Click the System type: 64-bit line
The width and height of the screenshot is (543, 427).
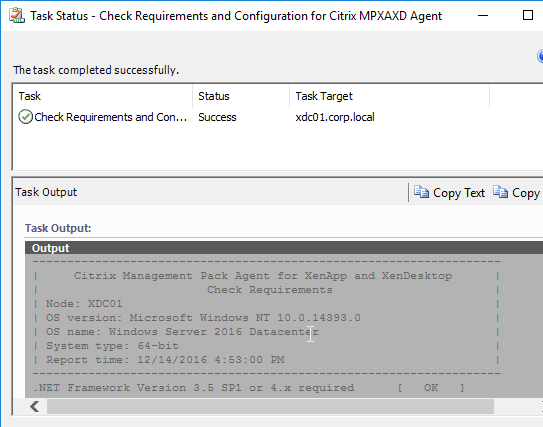(112, 346)
